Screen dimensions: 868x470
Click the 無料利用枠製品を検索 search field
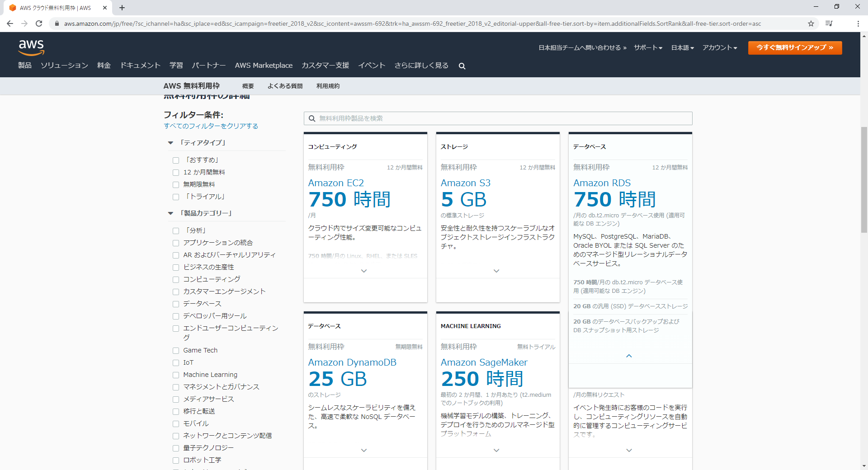498,118
